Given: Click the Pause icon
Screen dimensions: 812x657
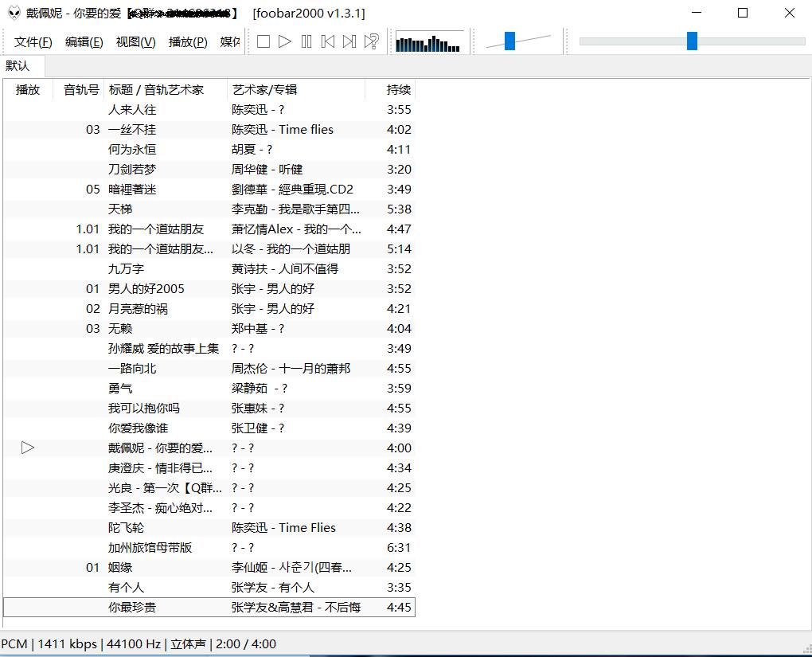Looking at the screenshot, I should (x=306, y=41).
